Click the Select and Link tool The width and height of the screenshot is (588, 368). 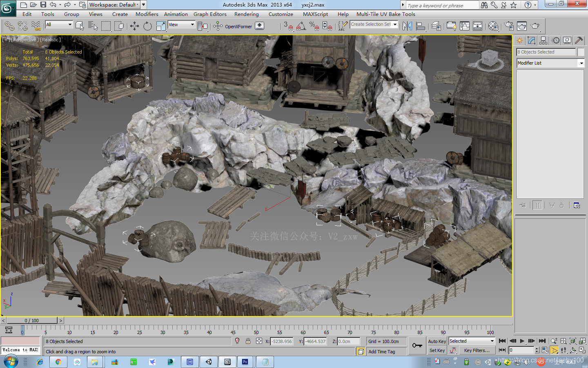click(9, 26)
